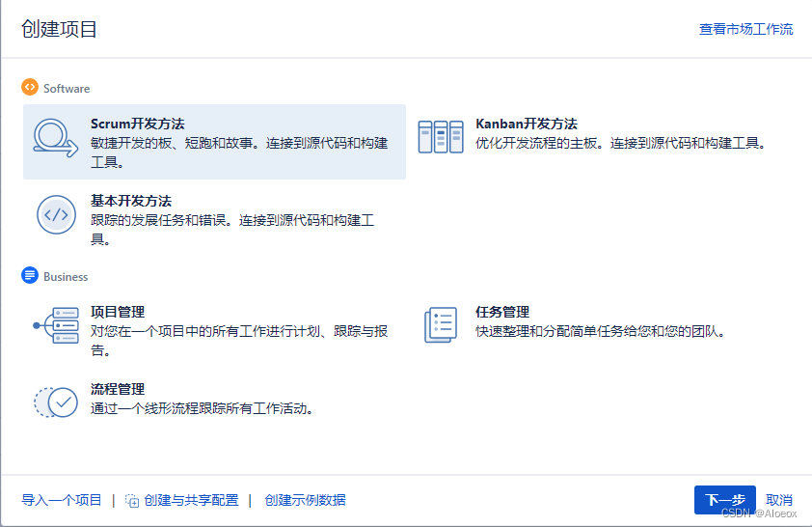This screenshot has height=527, width=812.
Task: Click the blue Business category icon
Action: 30,275
